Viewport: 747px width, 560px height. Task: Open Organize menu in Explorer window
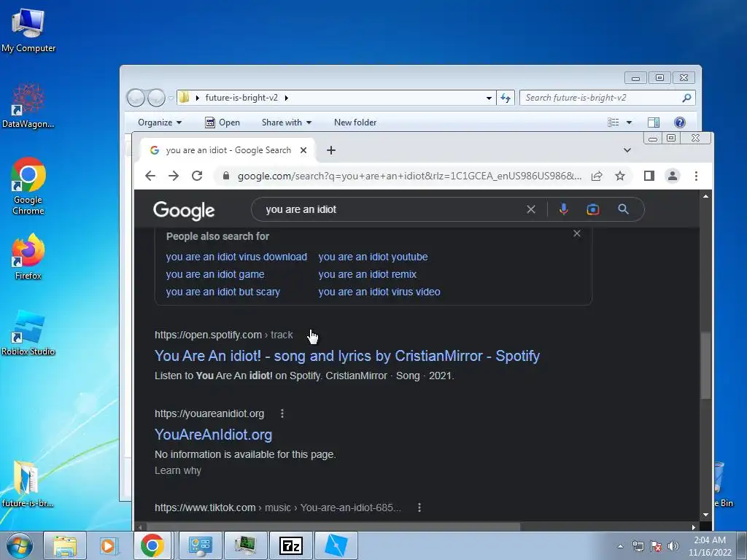(160, 122)
